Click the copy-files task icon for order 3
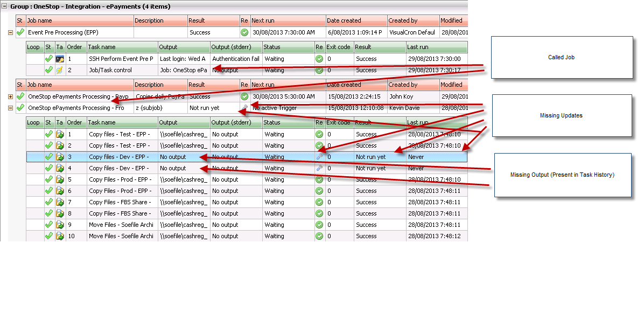The width and height of the screenshot is (644, 312). (x=60, y=157)
